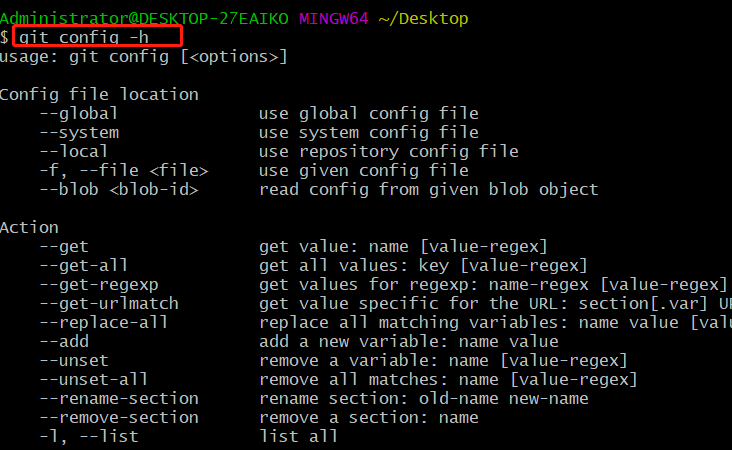Click the '--get-urlmatch' option
The height and width of the screenshot is (450, 732).
coord(109,303)
